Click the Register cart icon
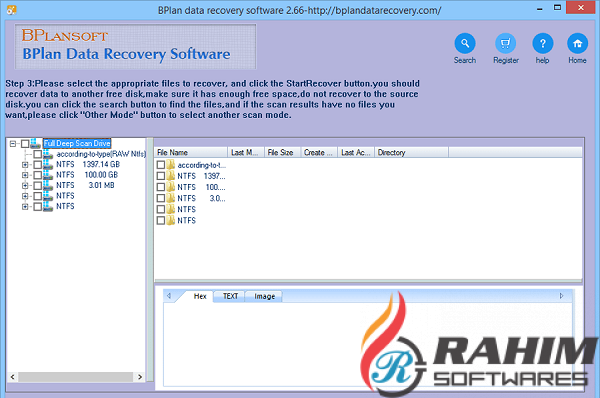600x398 pixels. (505, 43)
